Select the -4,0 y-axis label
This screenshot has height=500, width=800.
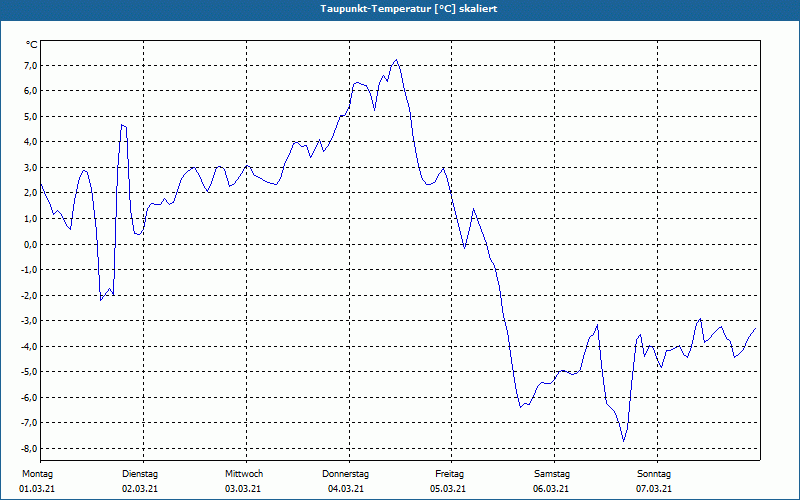coord(29,346)
